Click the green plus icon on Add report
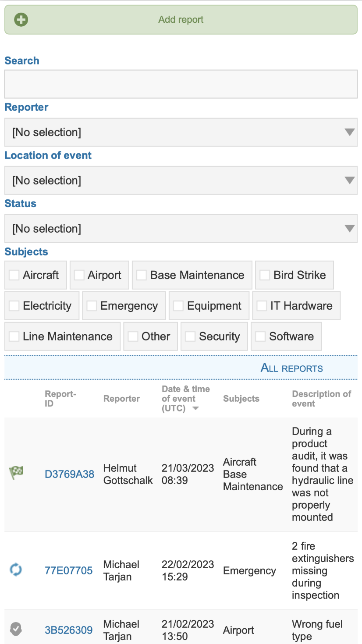The width and height of the screenshot is (362, 644). [x=21, y=19]
